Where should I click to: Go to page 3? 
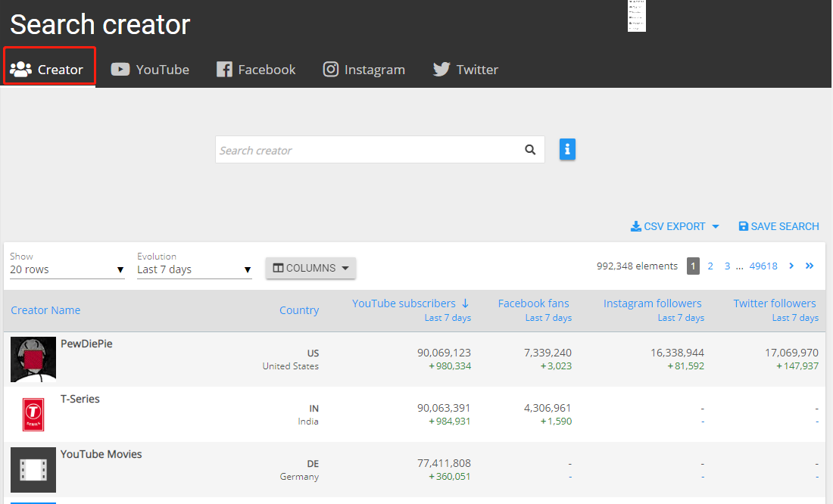click(727, 266)
